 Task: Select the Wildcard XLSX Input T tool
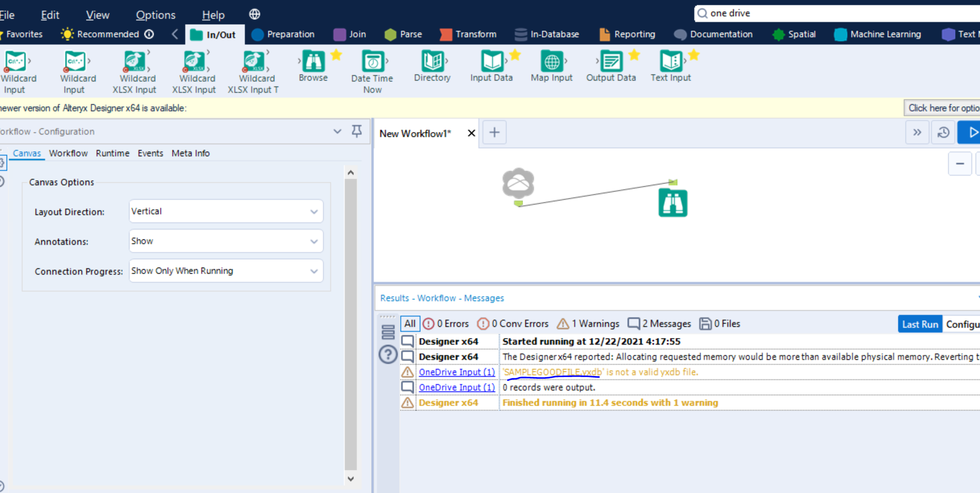pyautogui.click(x=253, y=72)
